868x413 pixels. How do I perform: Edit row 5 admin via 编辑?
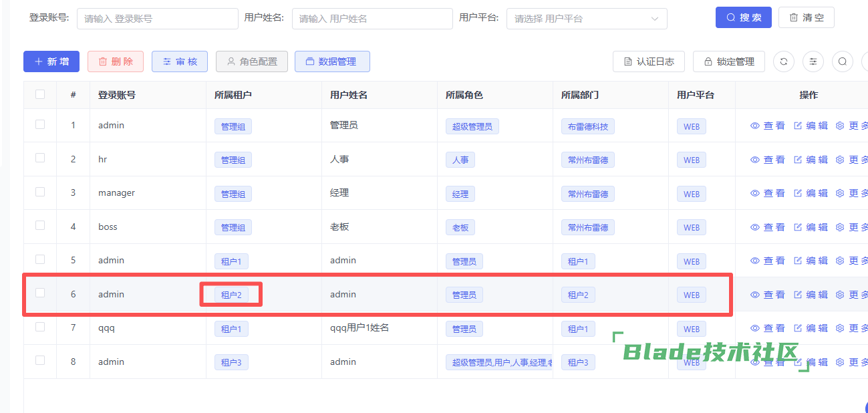811,261
